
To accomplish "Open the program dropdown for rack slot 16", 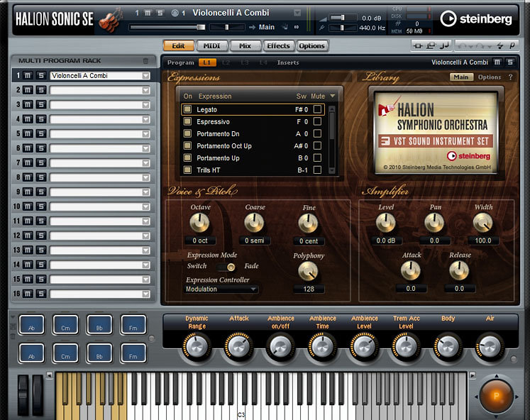I will [x=145, y=294].
